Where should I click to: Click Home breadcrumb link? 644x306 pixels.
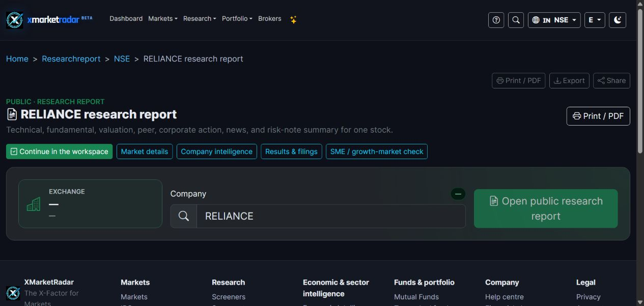(17, 59)
